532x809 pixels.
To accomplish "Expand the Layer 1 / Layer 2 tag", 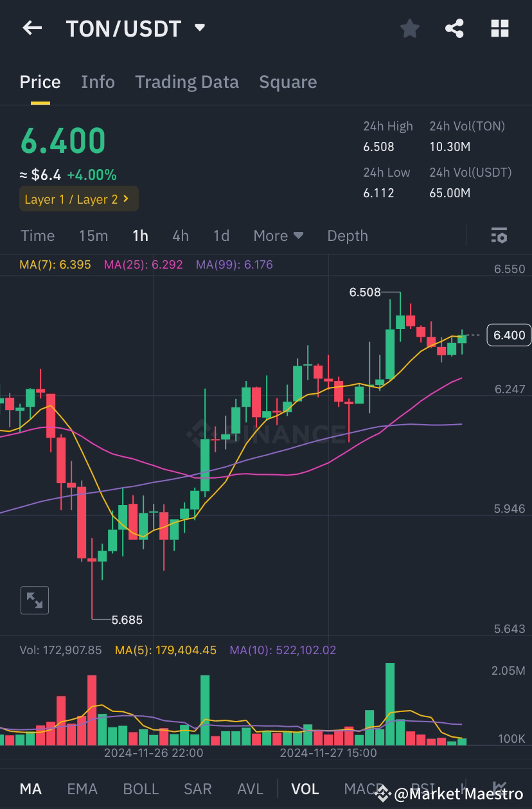I will pos(78,199).
